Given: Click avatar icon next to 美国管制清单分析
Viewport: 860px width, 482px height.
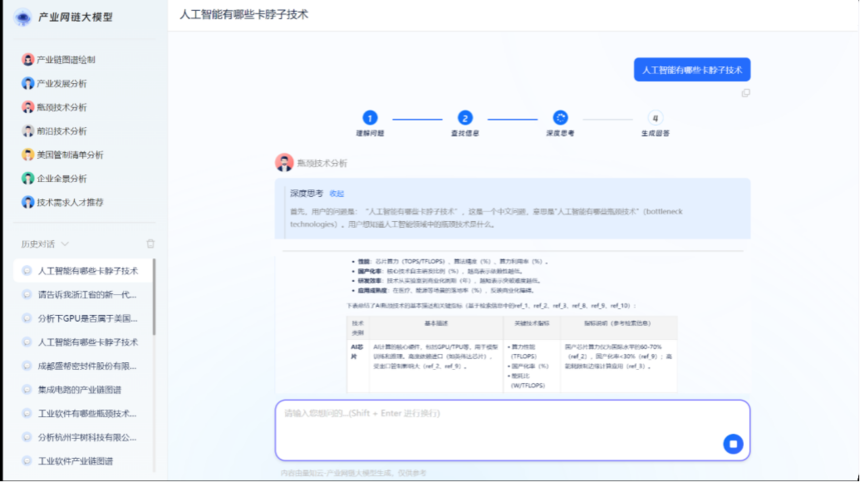Looking at the screenshot, I should point(28,155).
